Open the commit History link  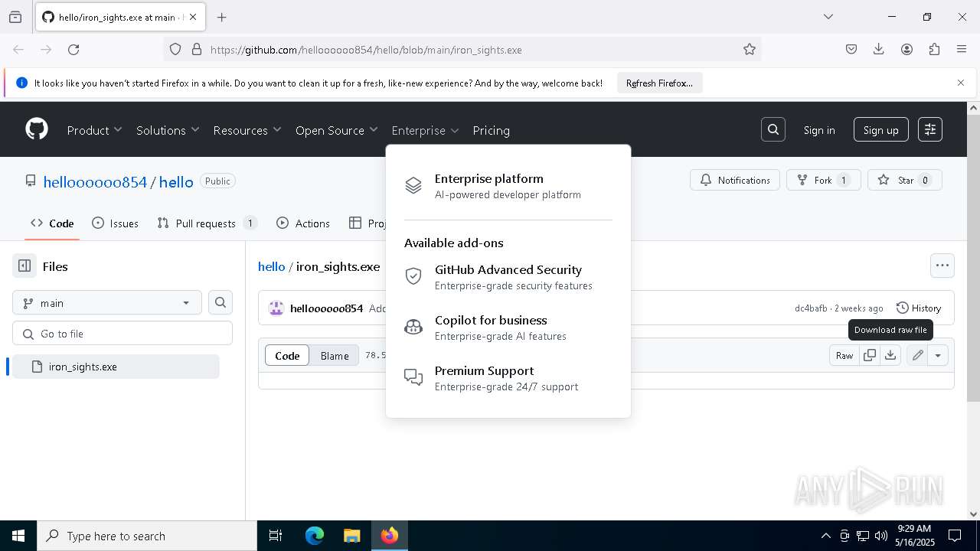pos(919,308)
